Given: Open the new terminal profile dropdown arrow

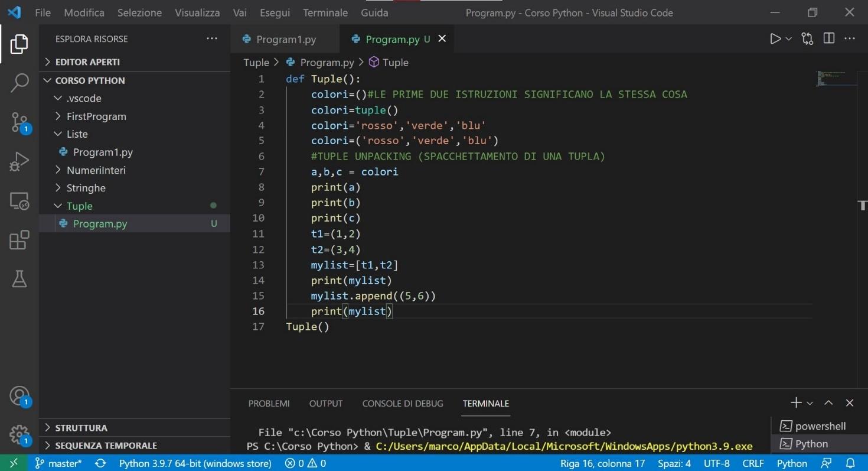Looking at the screenshot, I should 810,403.
